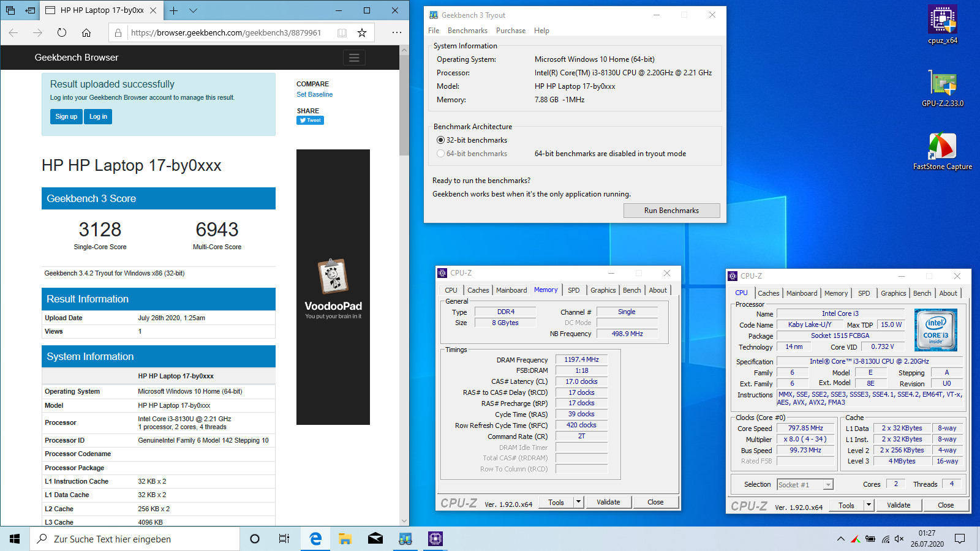This screenshot has width=980, height=551.
Task: Refresh the Geekbench browser page
Action: 62,32
